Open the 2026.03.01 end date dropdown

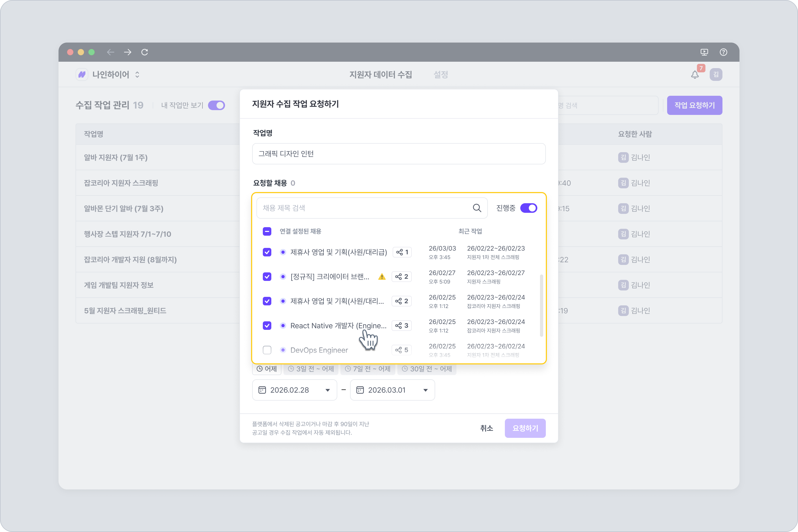click(392, 390)
